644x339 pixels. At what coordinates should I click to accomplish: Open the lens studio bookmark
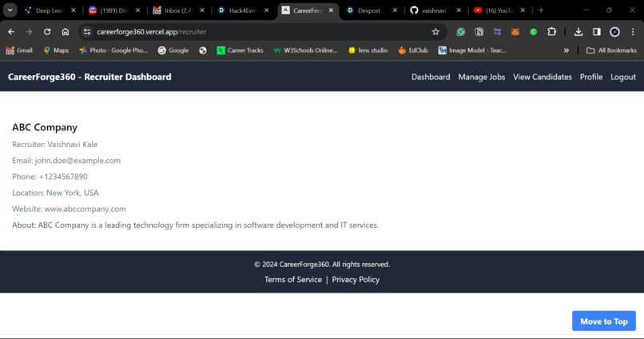pos(368,50)
